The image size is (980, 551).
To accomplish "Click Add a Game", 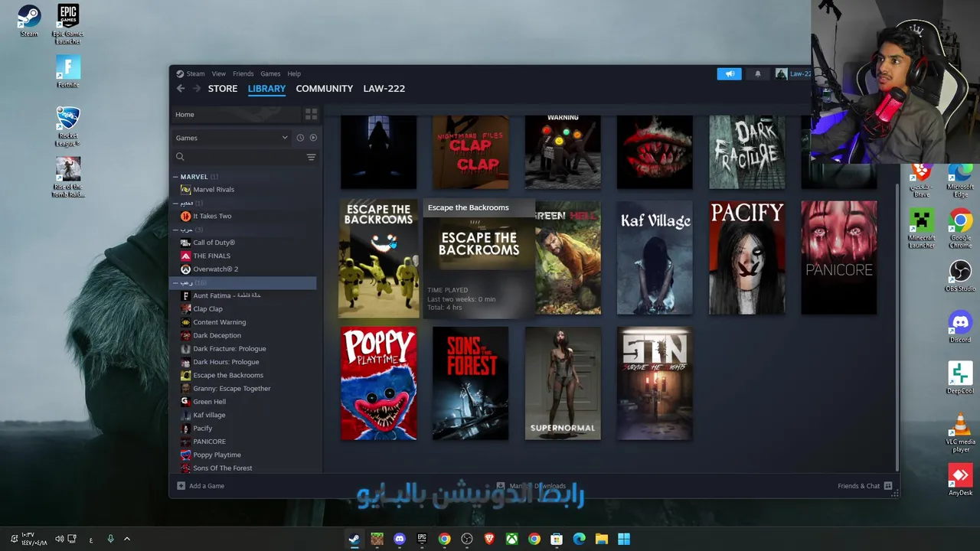I will click(201, 486).
